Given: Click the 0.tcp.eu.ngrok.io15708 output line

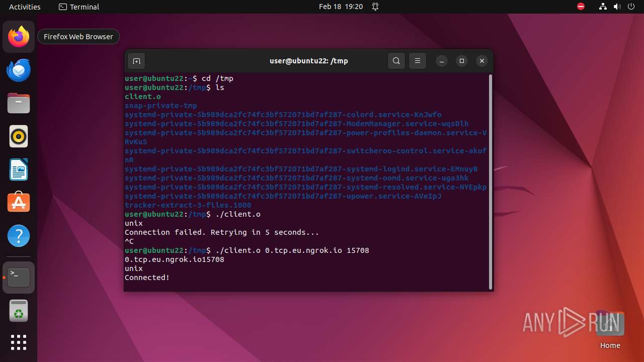Looking at the screenshot, I should (x=175, y=259).
